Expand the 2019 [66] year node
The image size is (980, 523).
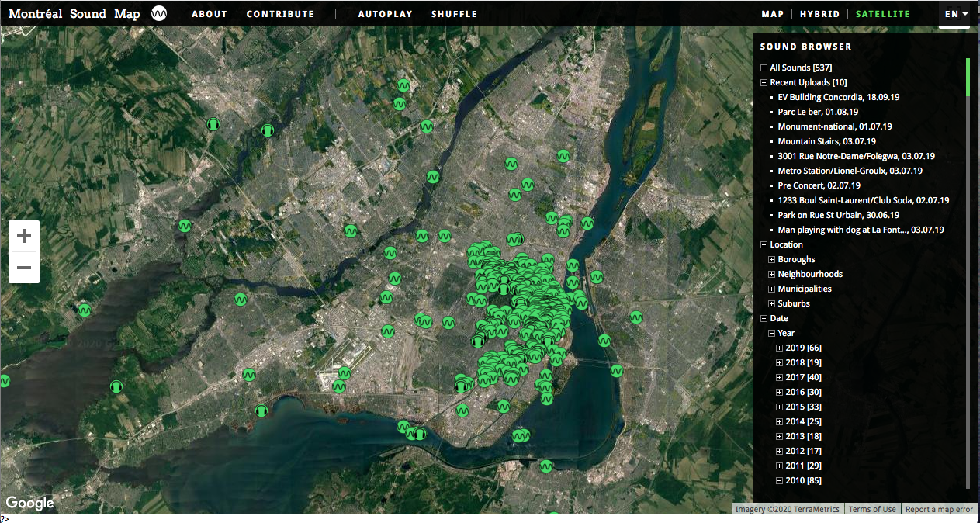pos(780,348)
